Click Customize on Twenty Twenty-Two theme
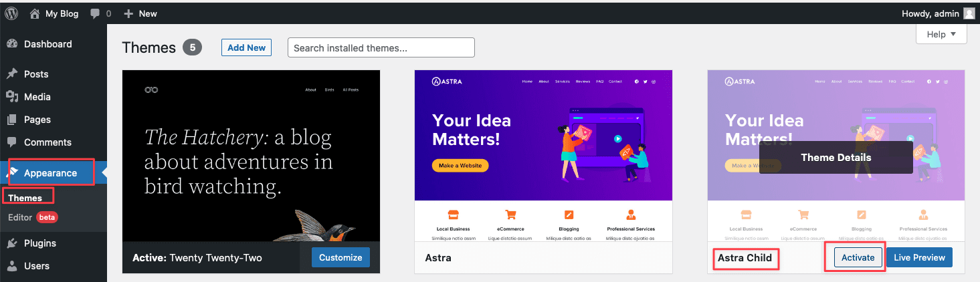This screenshot has height=282, width=980. [x=340, y=257]
